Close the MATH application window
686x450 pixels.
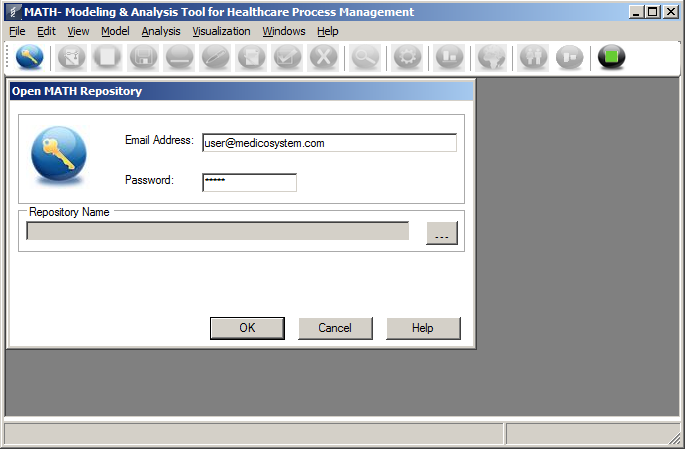pyautogui.click(x=670, y=12)
